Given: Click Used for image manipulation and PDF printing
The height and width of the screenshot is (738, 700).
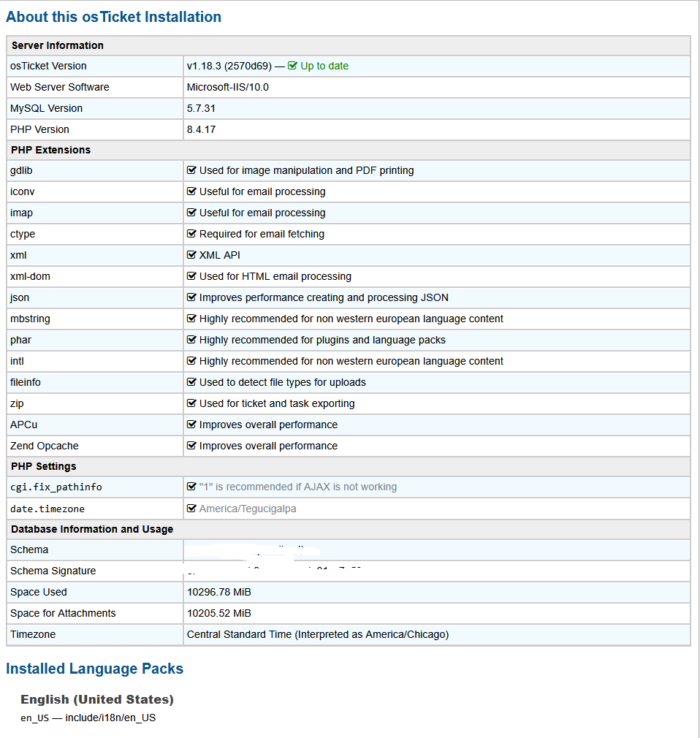Looking at the screenshot, I should 306,170.
